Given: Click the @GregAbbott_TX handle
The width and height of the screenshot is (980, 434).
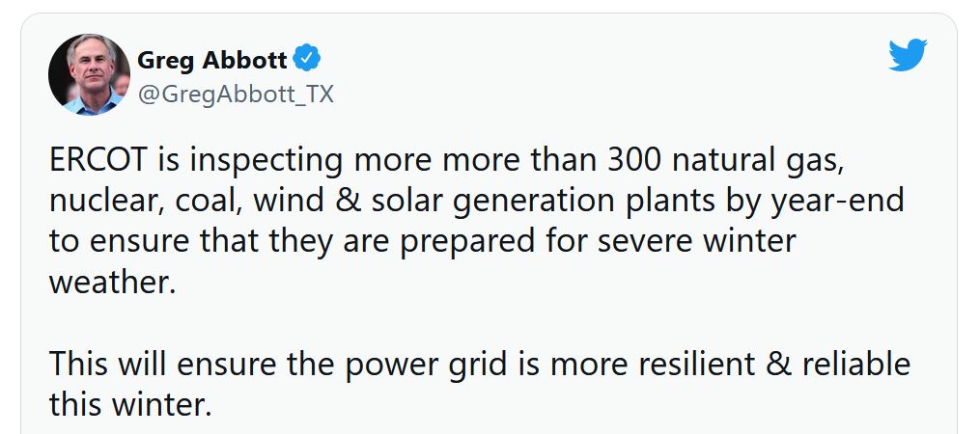Looking at the screenshot, I should click(x=235, y=95).
